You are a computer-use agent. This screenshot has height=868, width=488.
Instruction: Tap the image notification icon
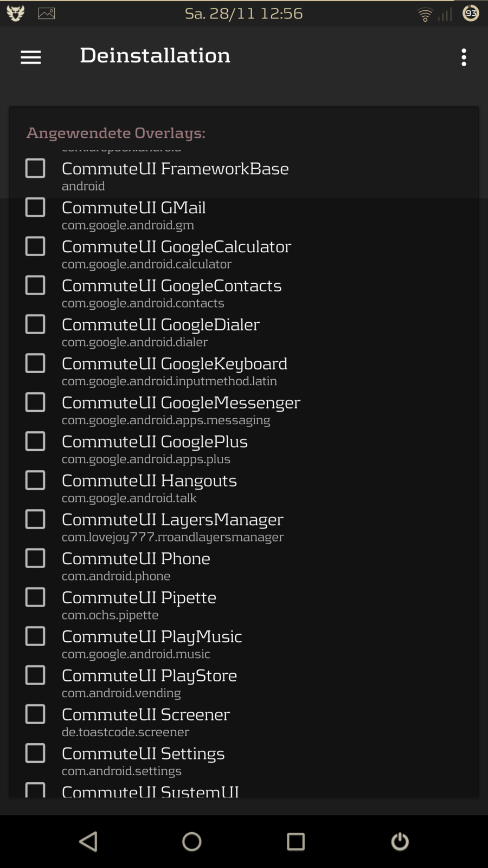tap(47, 14)
